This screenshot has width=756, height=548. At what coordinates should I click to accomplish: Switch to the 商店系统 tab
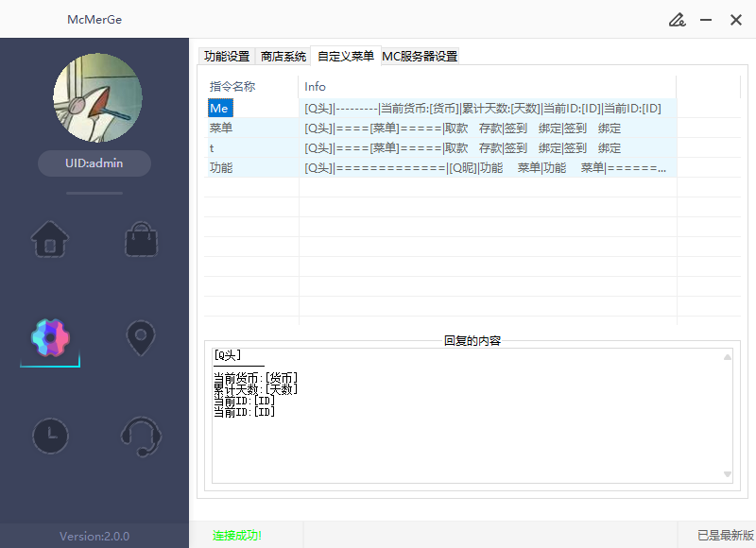[283, 57]
